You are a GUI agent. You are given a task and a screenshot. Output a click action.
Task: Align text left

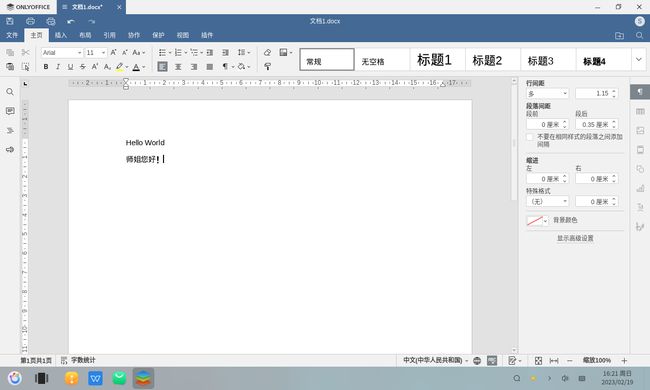point(162,67)
